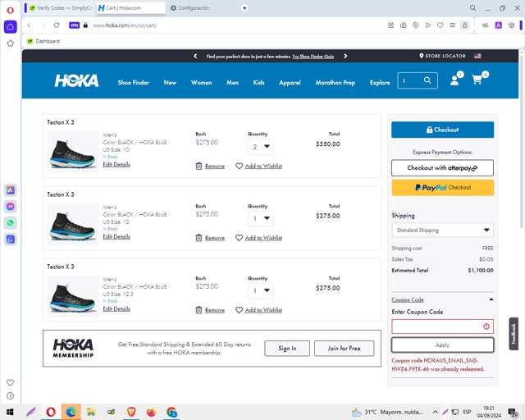525x420 pixels.
Task: Click heart icon for size 12.5 Tecton X 3
Action: click(239, 310)
